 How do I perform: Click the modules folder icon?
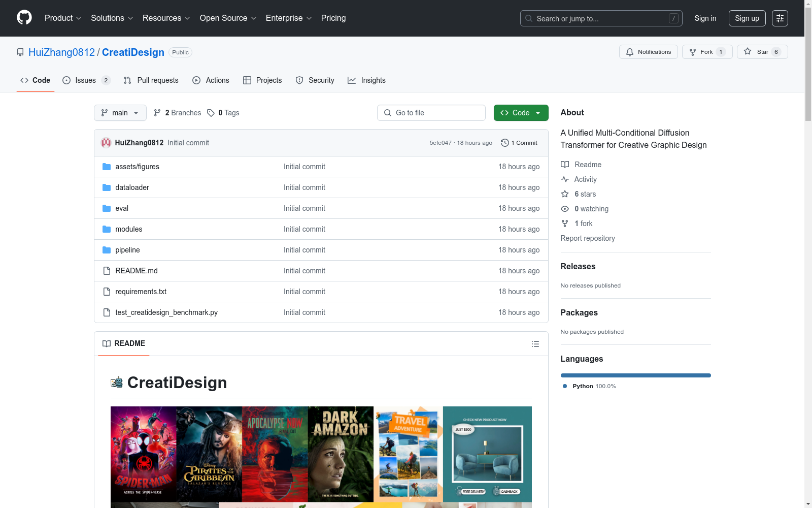point(107,229)
